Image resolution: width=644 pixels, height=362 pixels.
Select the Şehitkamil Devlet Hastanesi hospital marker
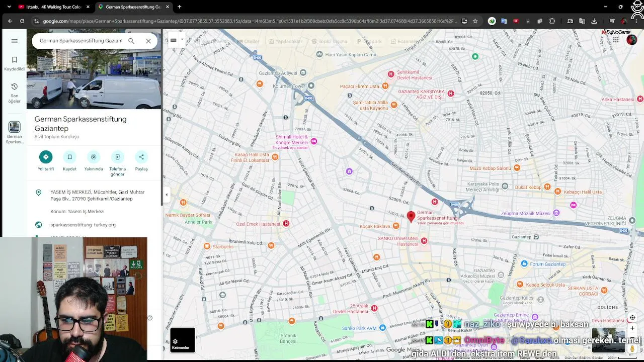pyautogui.click(x=391, y=74)
